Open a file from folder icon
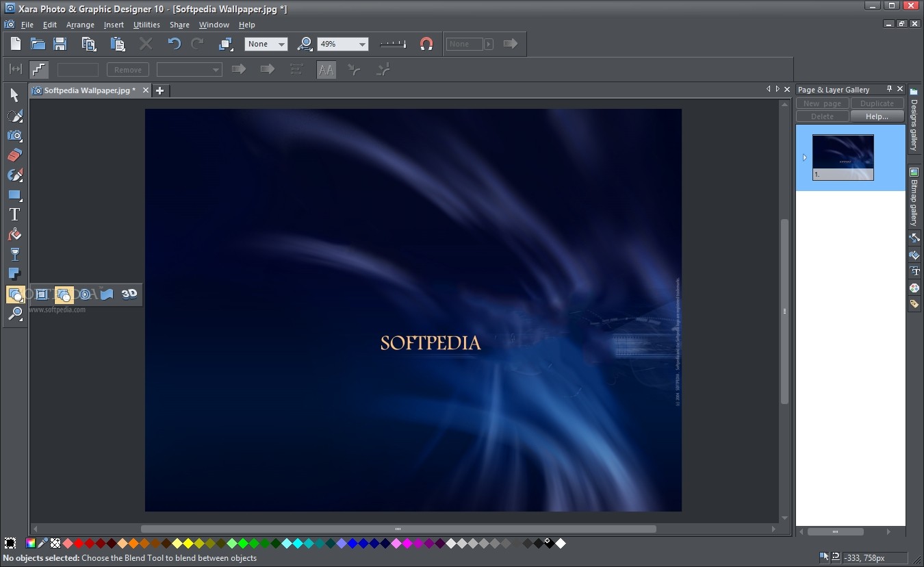Viewport: 924px width, 567px height. point(38,44)
